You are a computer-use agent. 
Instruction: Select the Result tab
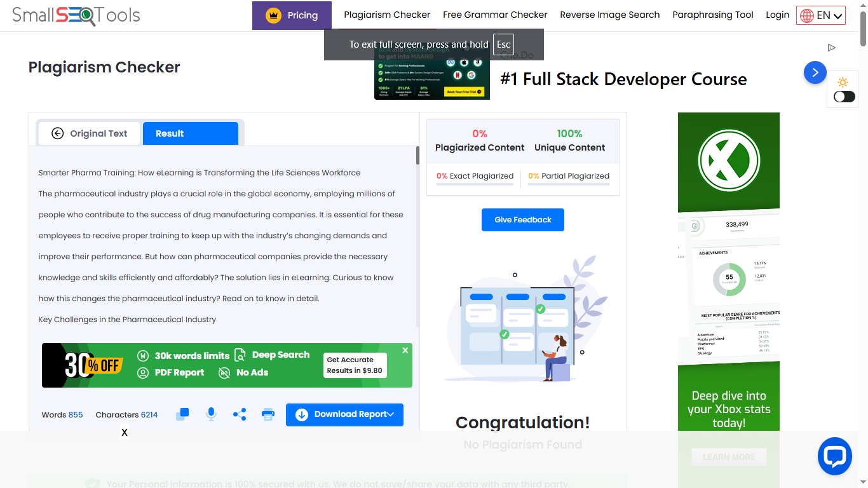pyautogui.click(x=191, y=133)
